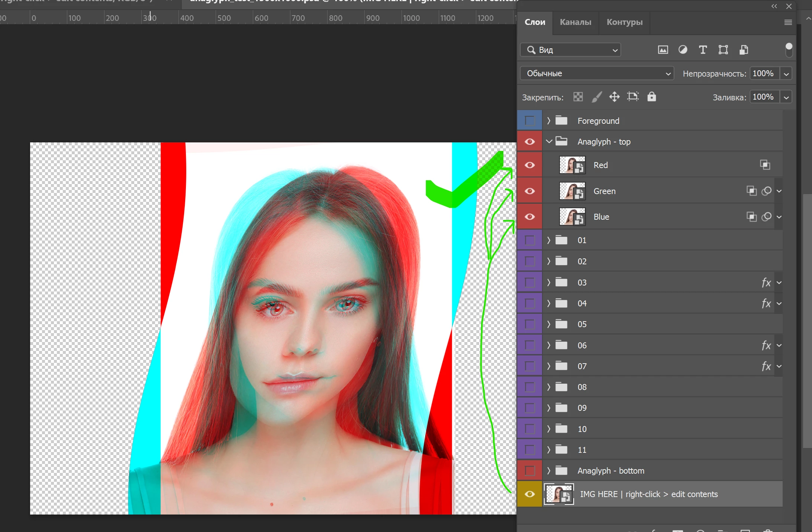Expand the 03 layer group

click(549, 283)
